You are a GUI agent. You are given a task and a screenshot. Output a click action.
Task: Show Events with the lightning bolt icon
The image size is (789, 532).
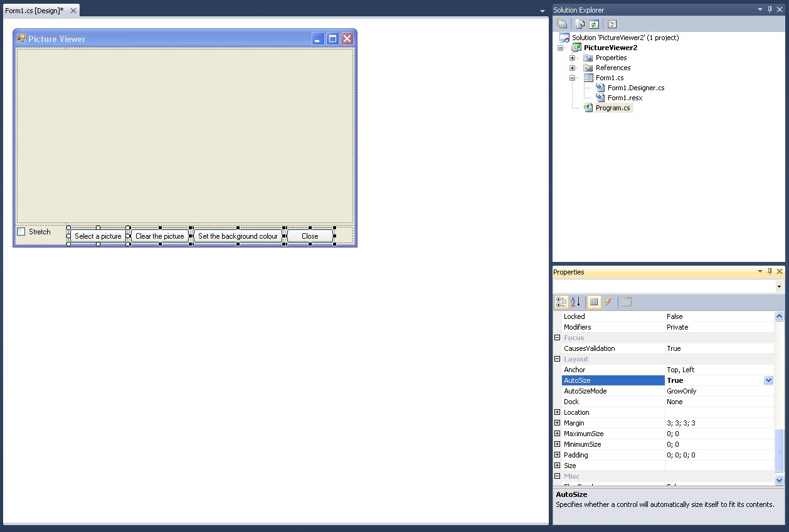tap(608, 302)
